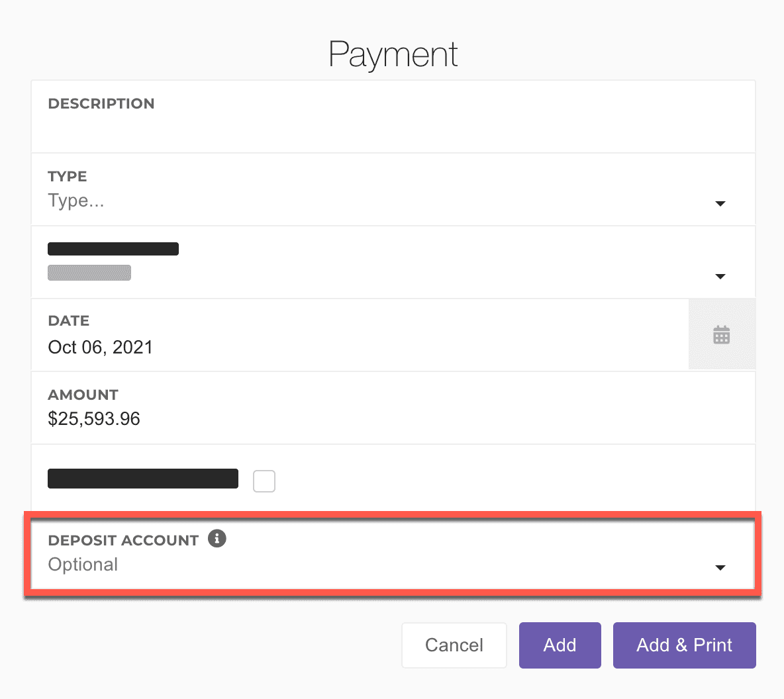Click the 'Optional' deposit account placeholder
784x699 pixels.
[83, 565]
